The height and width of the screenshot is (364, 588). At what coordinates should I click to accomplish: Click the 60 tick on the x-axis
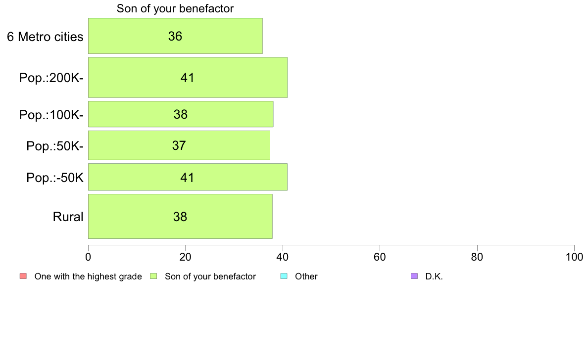(x=380, y=257)
